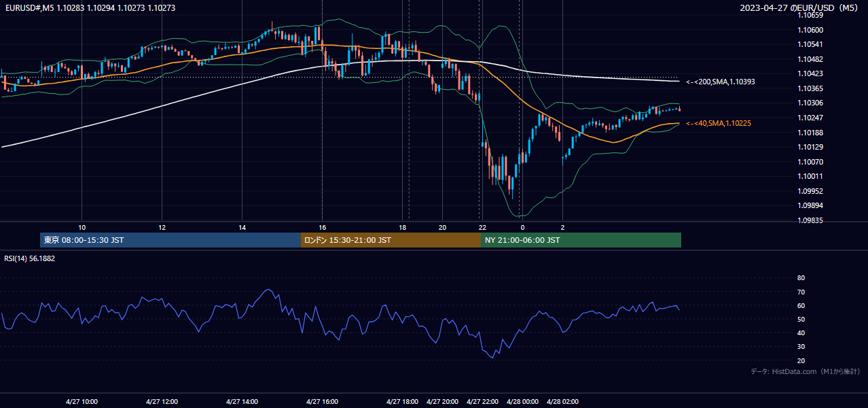Click price scale value 1.10247
The height and width of the screenshot is (408, 868).
click(x=810, y=118)
